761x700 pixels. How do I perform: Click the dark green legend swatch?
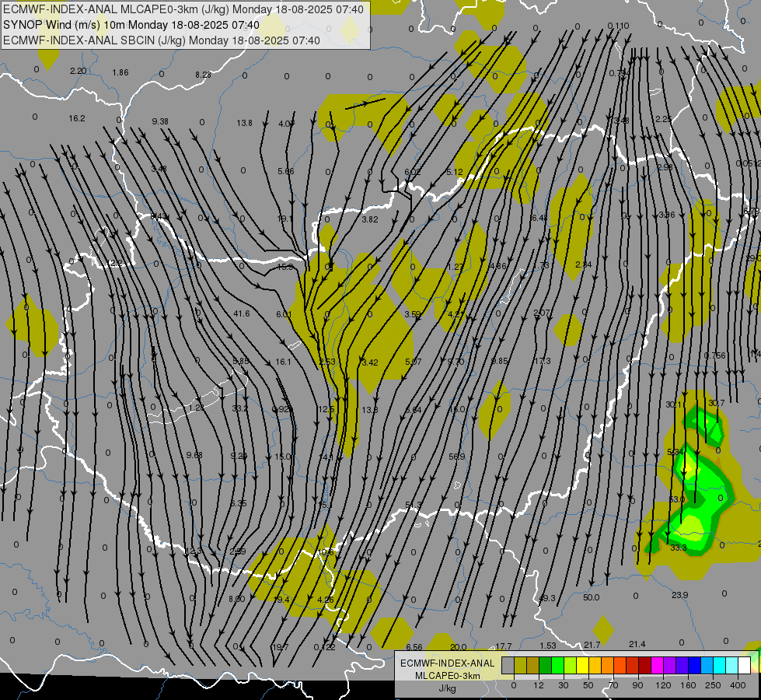point(546,665)
